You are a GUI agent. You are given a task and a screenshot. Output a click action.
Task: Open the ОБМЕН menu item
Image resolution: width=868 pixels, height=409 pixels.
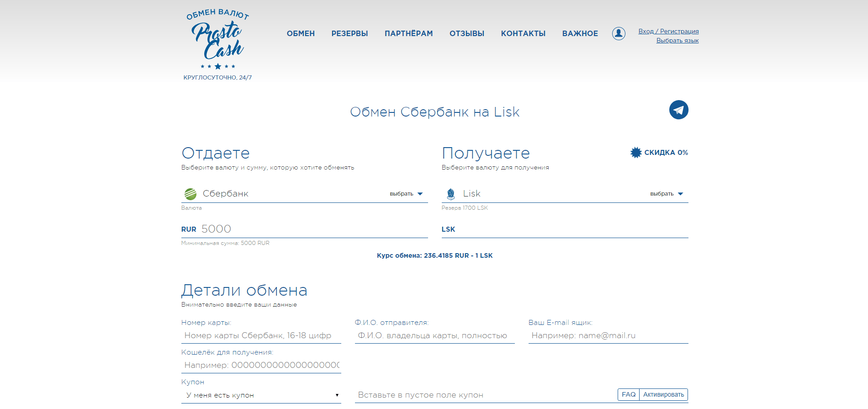tap(301, 33)
